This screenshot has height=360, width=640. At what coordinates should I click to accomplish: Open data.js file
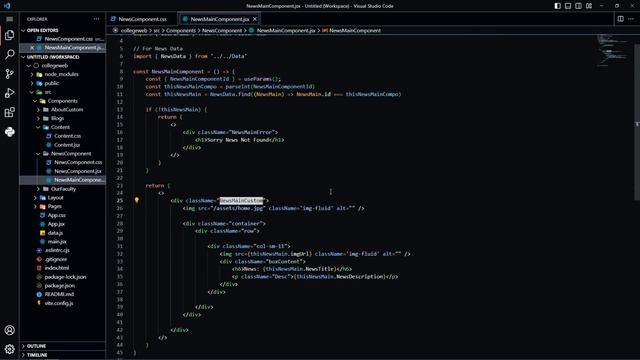pyautogui.click(x=55, y=233)
